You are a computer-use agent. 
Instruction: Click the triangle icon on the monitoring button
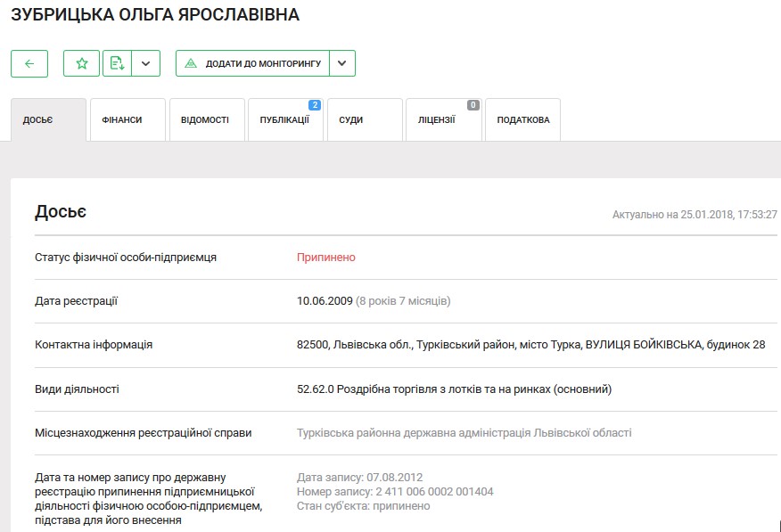[191, 64]
